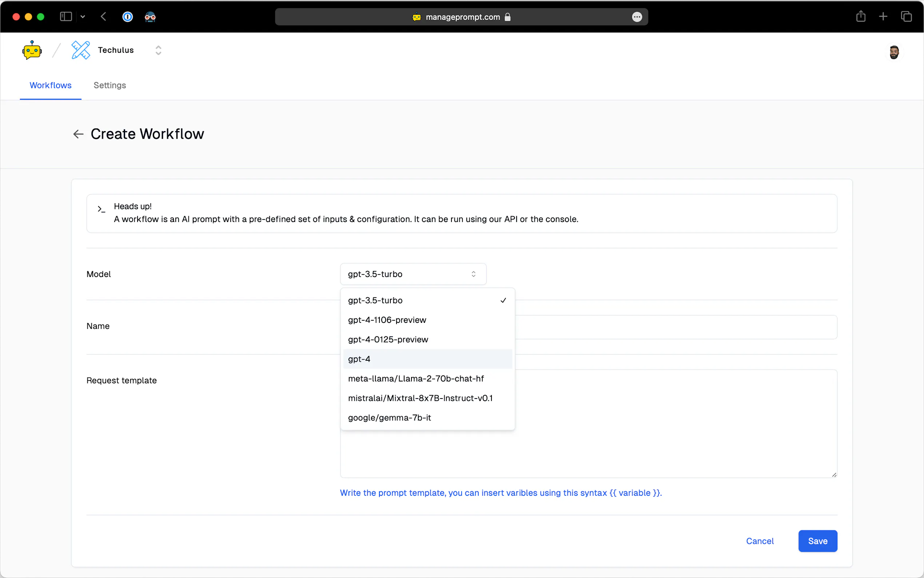Open a new tab with plus icon
The image size is (924, 578).
883,16
